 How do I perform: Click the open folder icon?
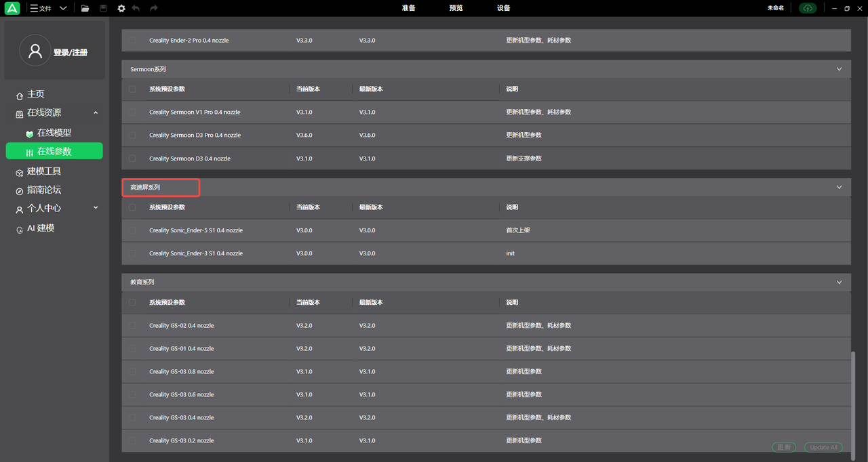click(x=85, y=8)
